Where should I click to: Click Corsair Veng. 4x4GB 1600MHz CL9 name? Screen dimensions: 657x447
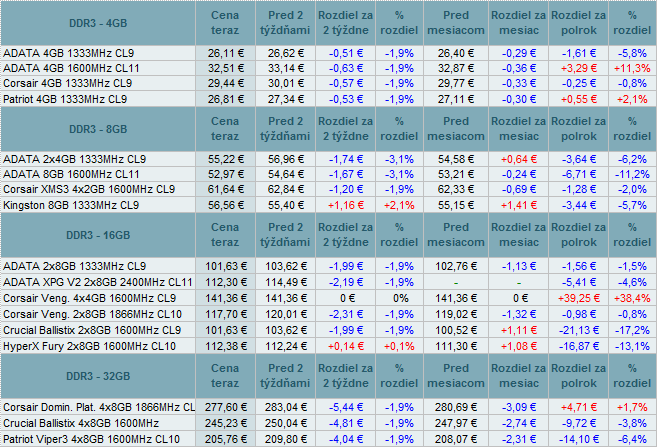[90, 298]
